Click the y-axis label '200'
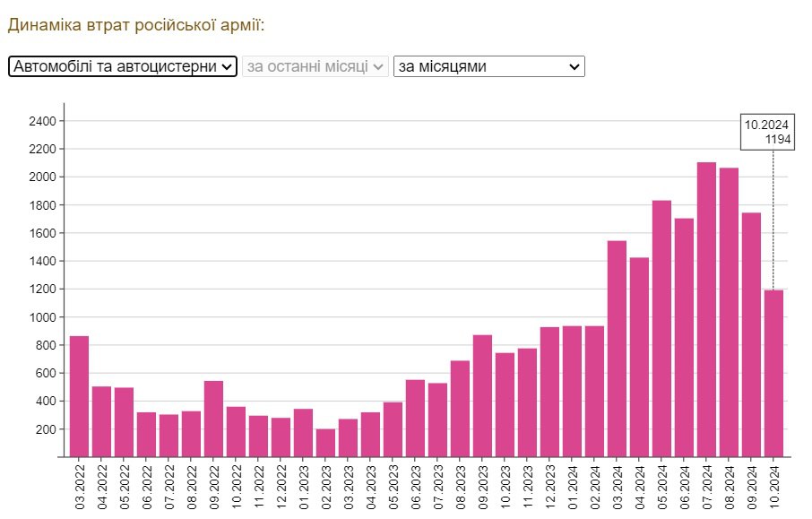The image size is (812, 519). (46, 429)
